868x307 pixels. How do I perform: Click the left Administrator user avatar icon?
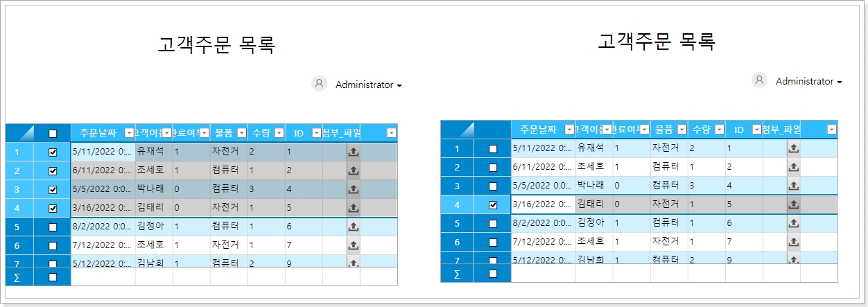point(319,84)
